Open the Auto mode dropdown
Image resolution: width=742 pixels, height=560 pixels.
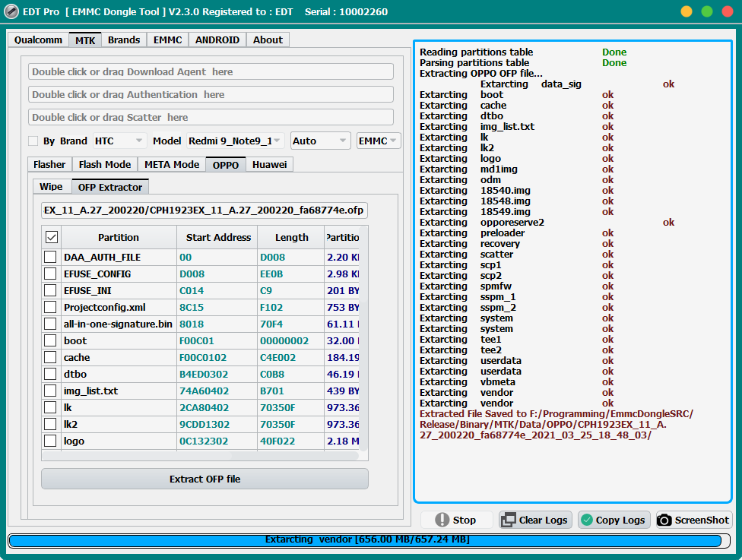click(x=320, y=141)
